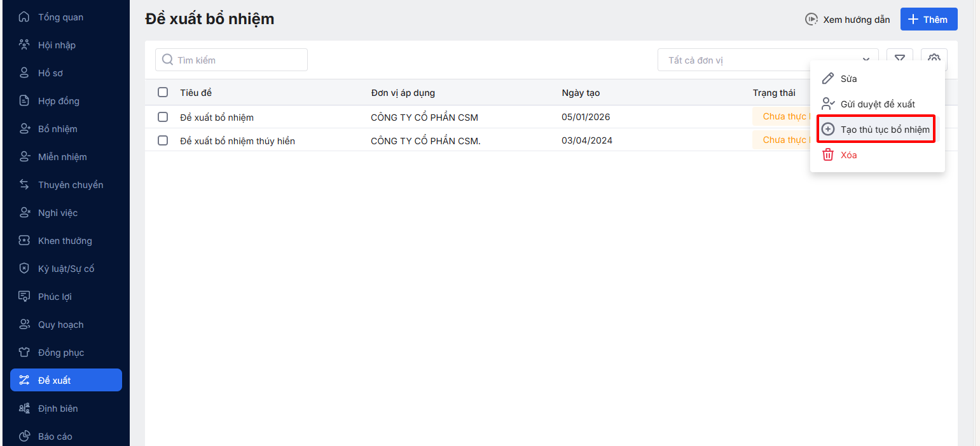Click the Bổ nhiệm sidebar icon

[x=24, y=129]
